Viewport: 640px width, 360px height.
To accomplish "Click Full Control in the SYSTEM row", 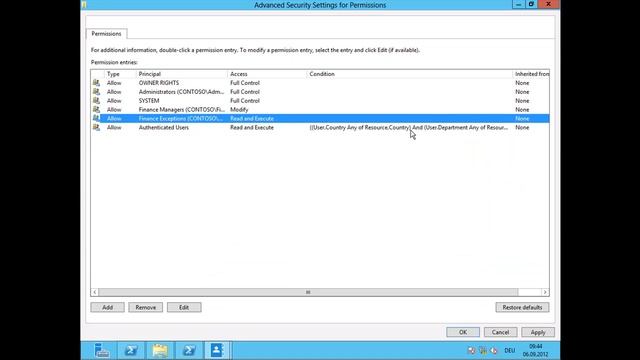I will [245, 101].
